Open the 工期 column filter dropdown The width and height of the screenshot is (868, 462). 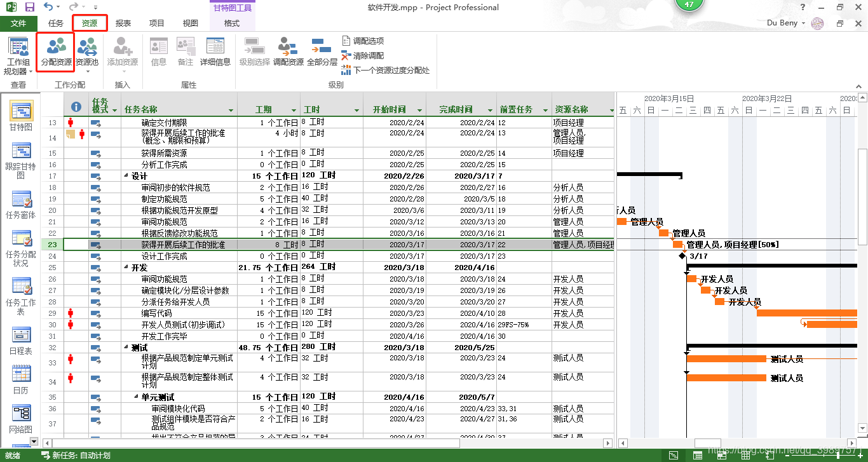coord(294,110)
